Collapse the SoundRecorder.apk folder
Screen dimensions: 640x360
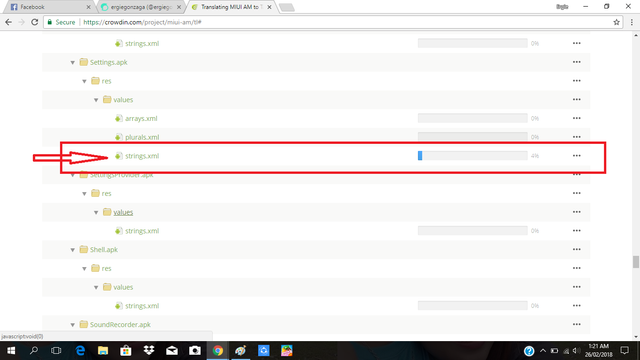[73, 325]
